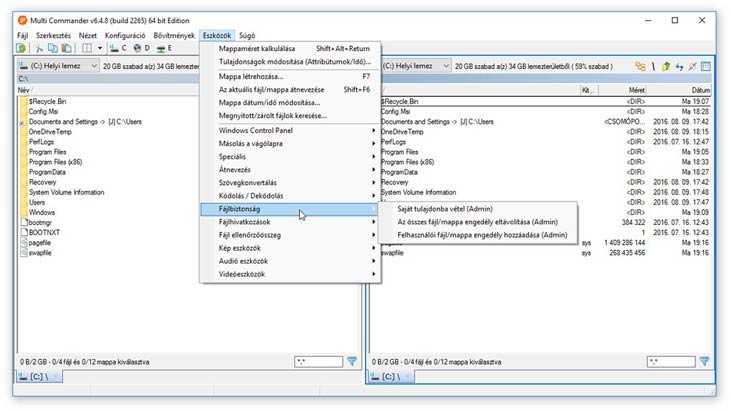730x410 pixels.
Task: Click right panel filter input field
Action: point(671,361)
